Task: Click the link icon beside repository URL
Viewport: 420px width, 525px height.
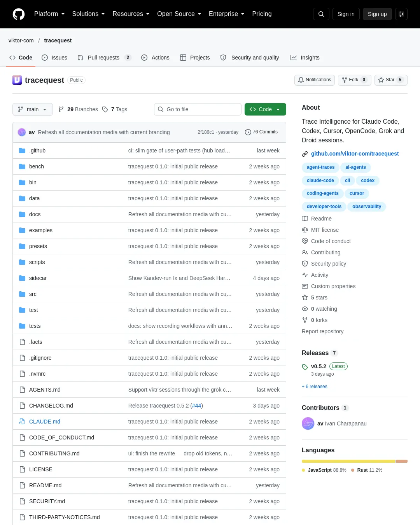Action: pos(305,154)
